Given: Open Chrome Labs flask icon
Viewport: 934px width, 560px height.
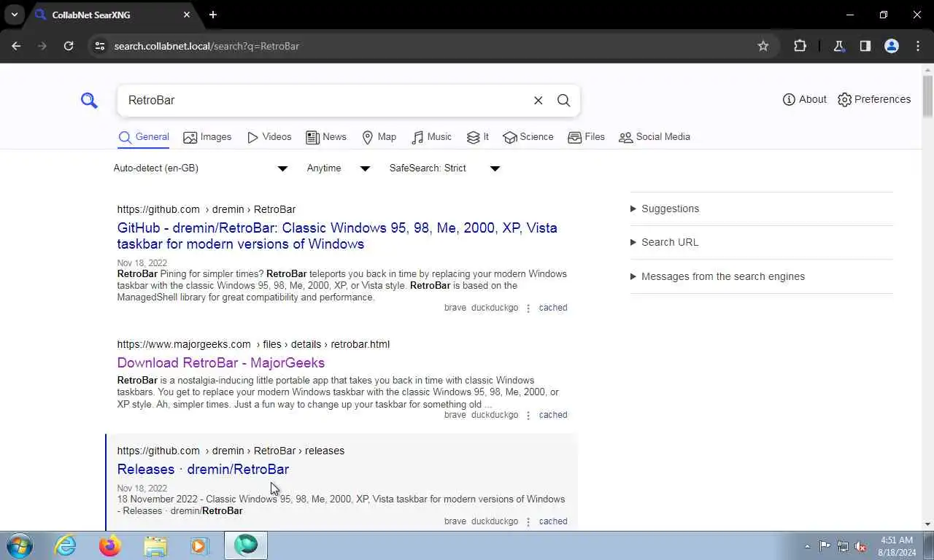Looking at the screenshot, I should click(838, 46).
